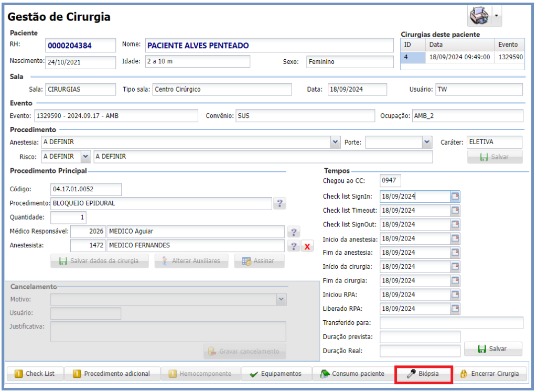Image resolution: width=537 pixels, height=392 pixels.
Task: Click the Idade field
Action: 198,62
